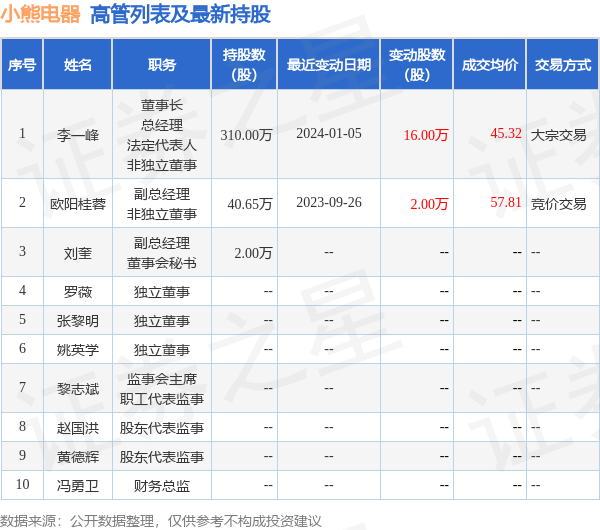Select the name 黄德辉
The image size is (600, 530).
pyautogui.click(x=78, y=457)
